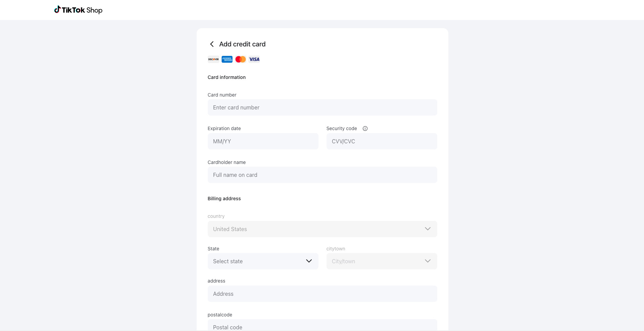
Task: Click the Add credit card heading text
Action: click(x=242, y=44)
